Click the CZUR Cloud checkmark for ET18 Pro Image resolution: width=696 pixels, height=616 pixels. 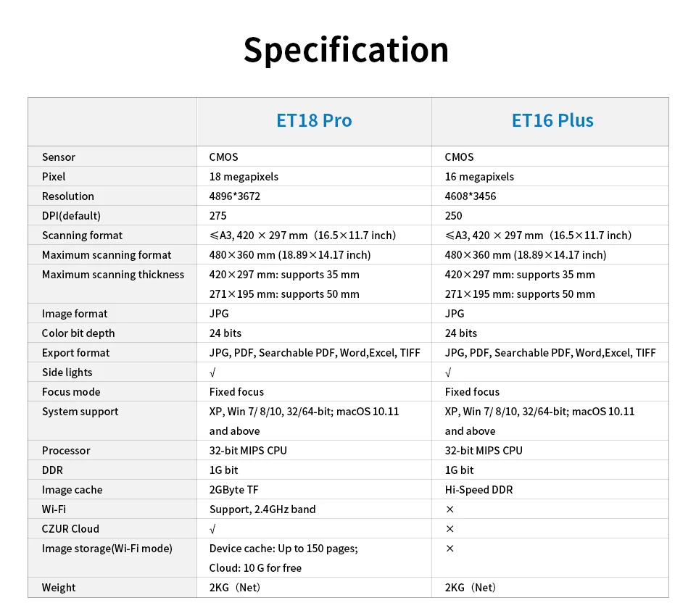pos(212,529)
